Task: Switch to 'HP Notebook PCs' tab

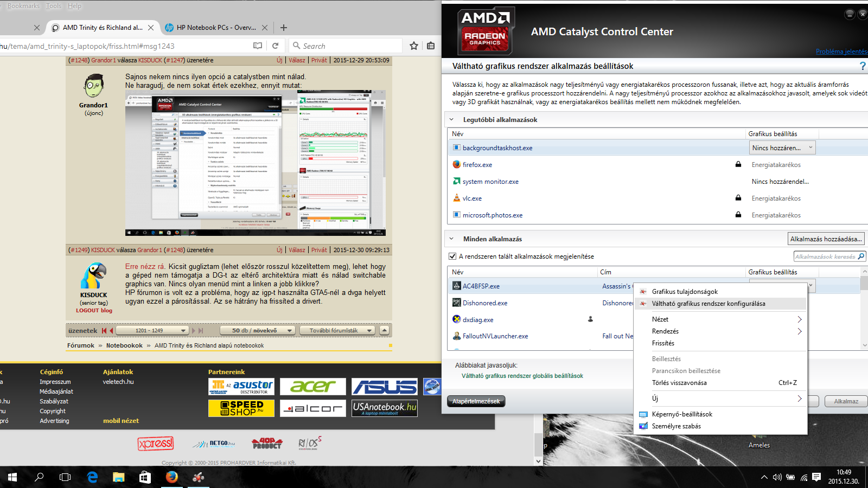Action: (x=215, y=28)
